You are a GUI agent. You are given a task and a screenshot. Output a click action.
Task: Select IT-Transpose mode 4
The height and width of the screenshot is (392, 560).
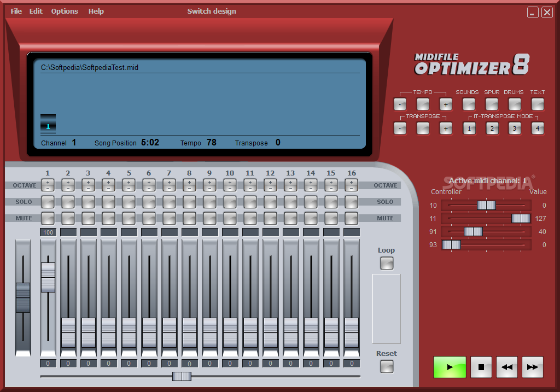click(x=538, y=128)
